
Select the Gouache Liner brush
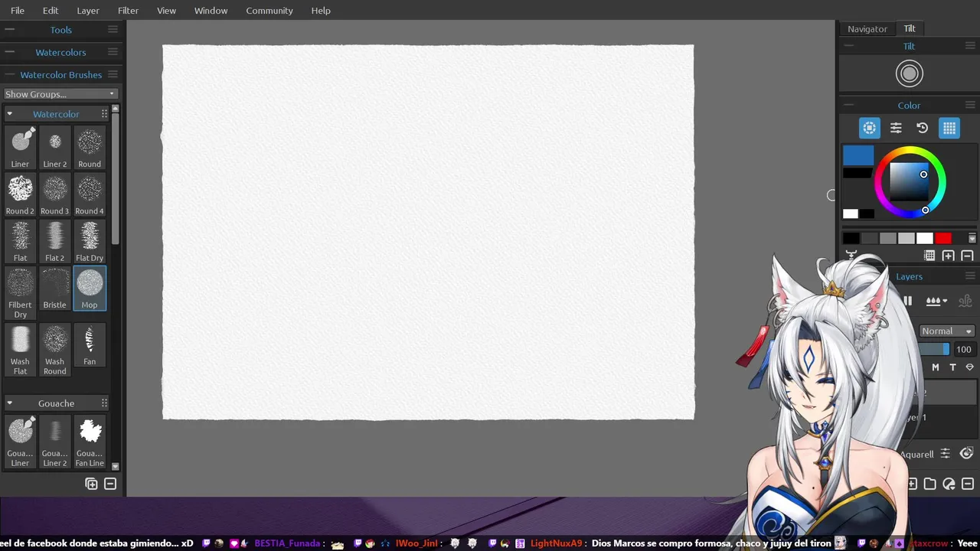coord(20,442)
